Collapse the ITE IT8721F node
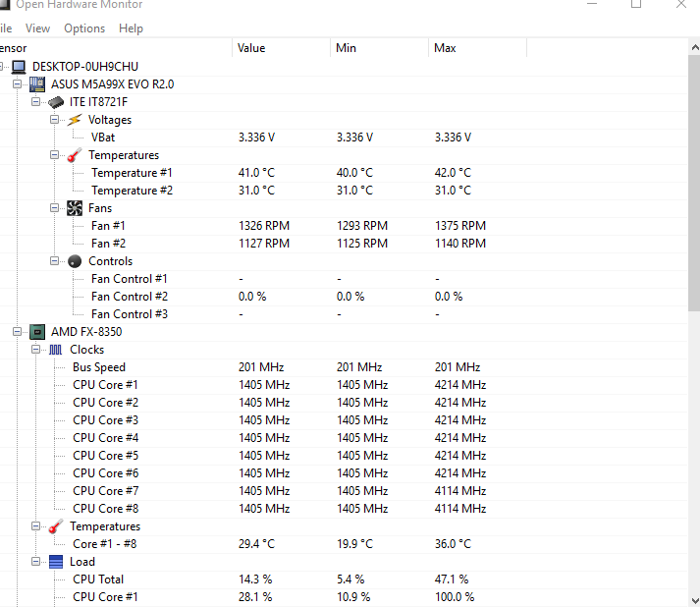Viewport: 700px width, 607px height. 35,102
